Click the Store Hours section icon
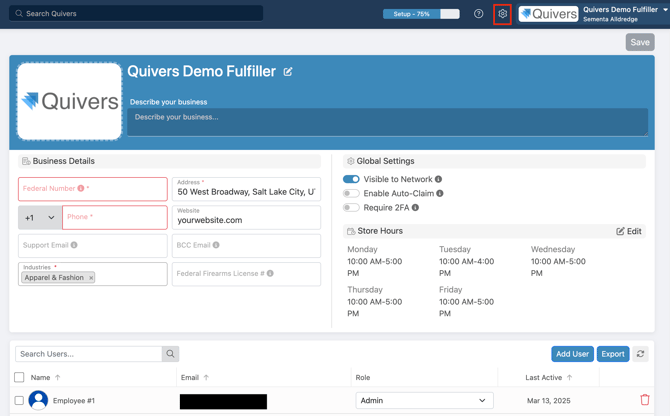Screen dimensions: 670x416 pyautogui.click(x=351, y=231)
